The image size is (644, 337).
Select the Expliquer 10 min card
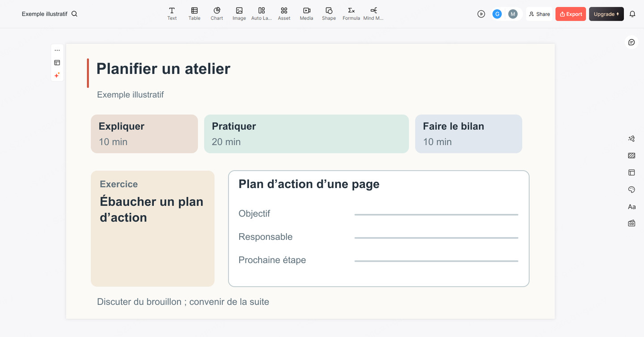coord(144,134)
